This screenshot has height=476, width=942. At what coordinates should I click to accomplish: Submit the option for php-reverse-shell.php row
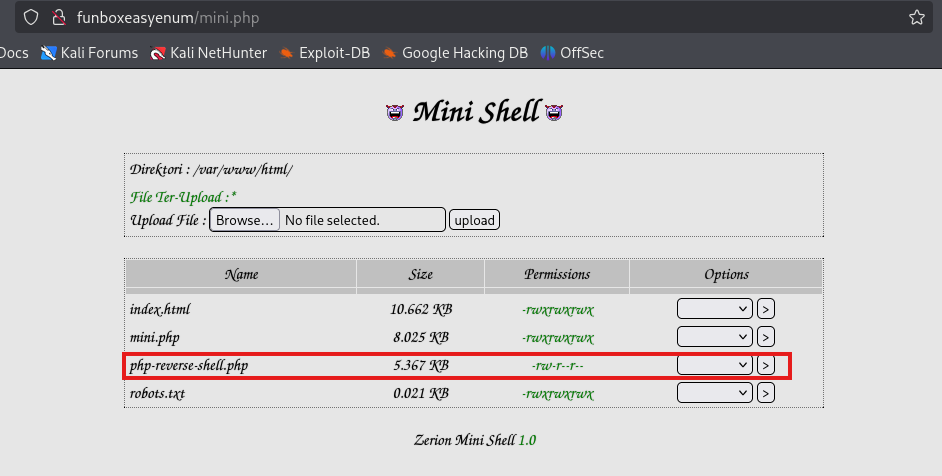coord(765,365)
